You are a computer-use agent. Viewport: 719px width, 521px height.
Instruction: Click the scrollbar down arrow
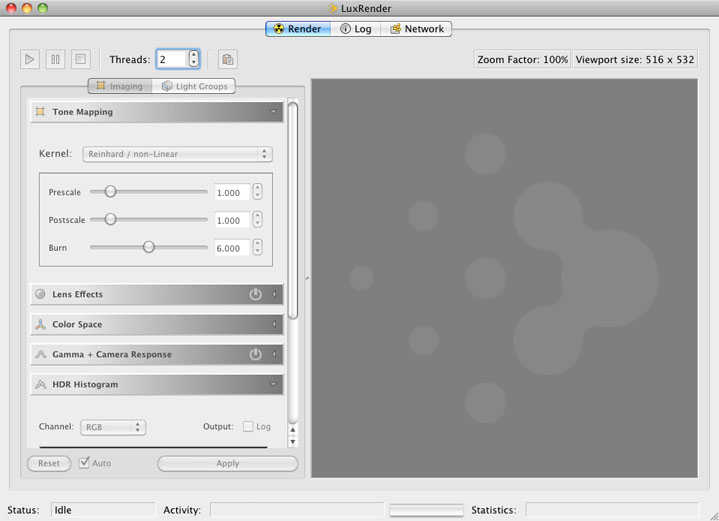coord(293,442)
